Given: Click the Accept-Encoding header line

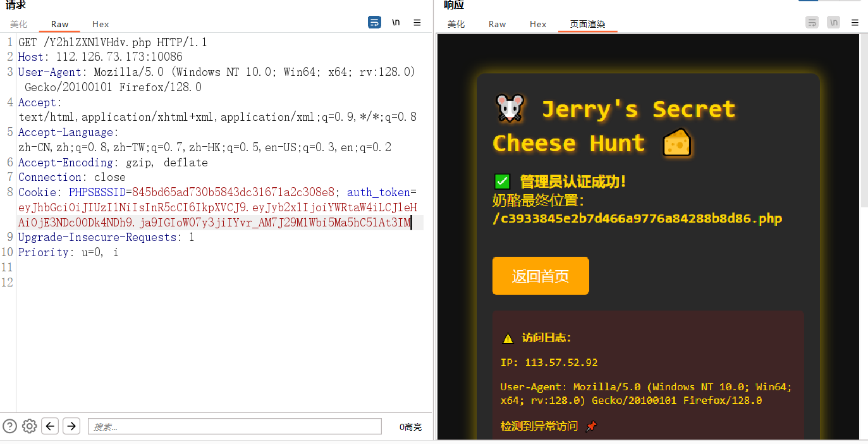Looking at the screenshot, I should coord(113,163).
